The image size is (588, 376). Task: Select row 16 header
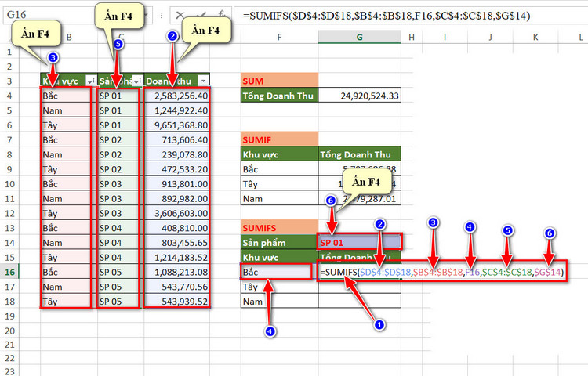[x=9, y=273]
